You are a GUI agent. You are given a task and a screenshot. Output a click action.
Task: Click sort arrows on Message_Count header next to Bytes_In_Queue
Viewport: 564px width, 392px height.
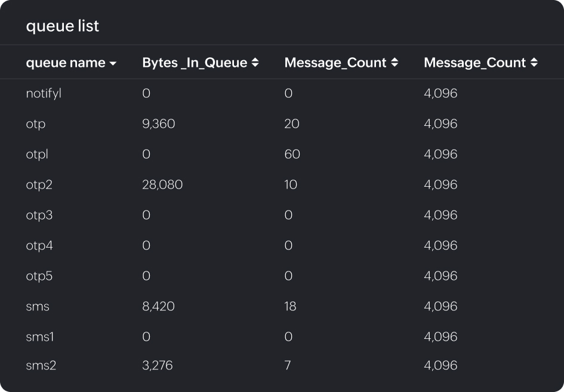tap(394, 63)
